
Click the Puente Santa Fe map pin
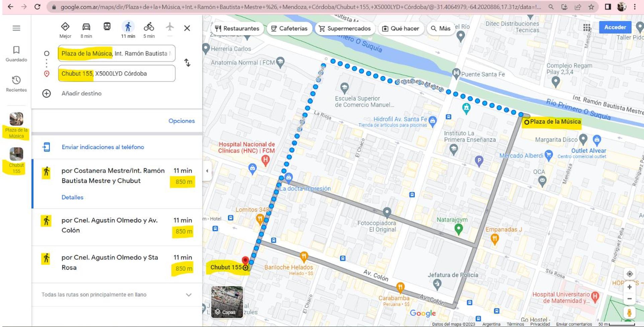pyautogui.click(x=456, y=73)
